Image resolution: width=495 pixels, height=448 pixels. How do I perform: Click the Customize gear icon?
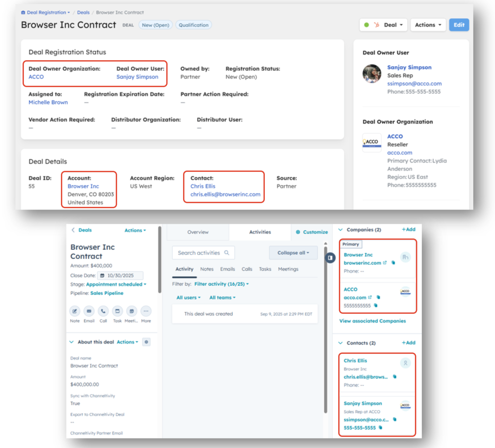(298, 232)
